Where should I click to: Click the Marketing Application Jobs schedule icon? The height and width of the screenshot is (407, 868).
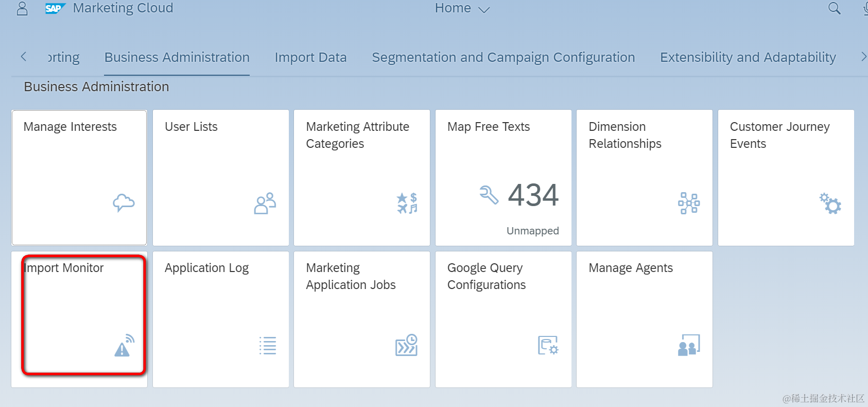(406, 345)
